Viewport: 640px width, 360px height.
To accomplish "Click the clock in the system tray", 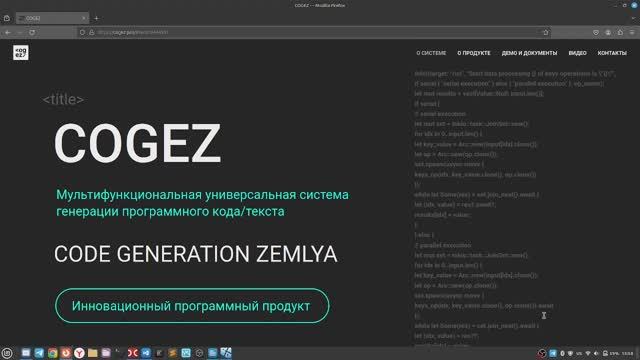I will (x=628, y=353).
